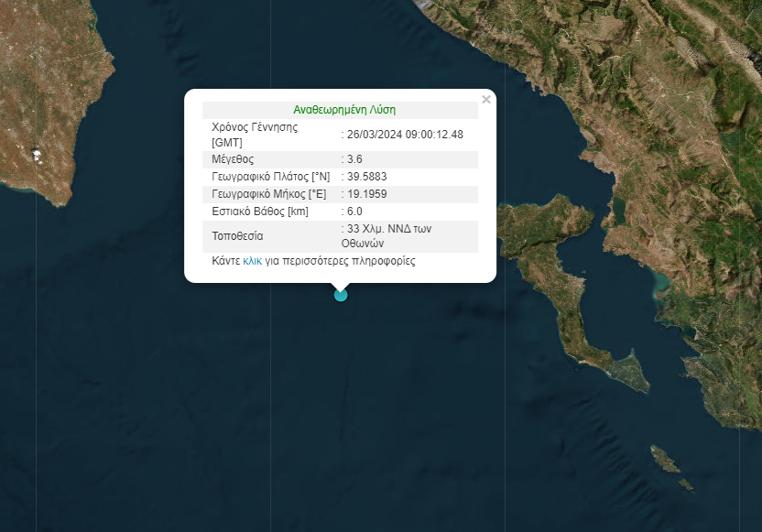Click the origin time value 26/03/2024 09:00:12.48

(404, 134)
